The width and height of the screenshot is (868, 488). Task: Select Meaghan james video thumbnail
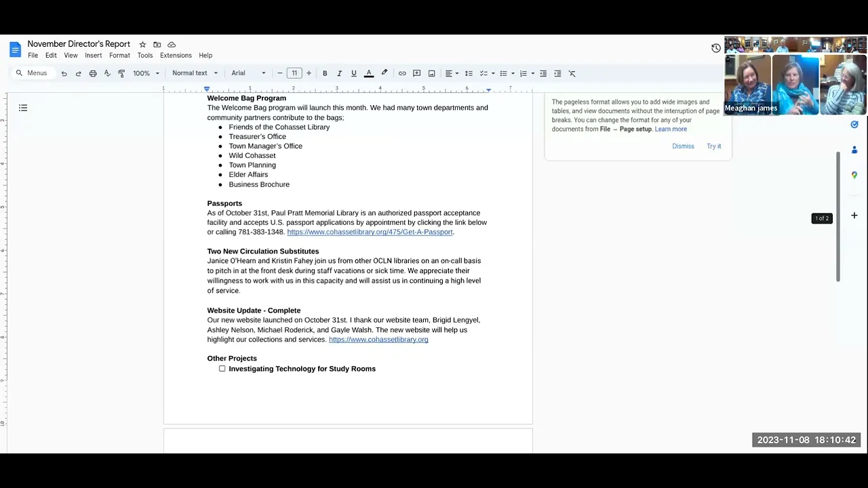(x=748, y=85)
